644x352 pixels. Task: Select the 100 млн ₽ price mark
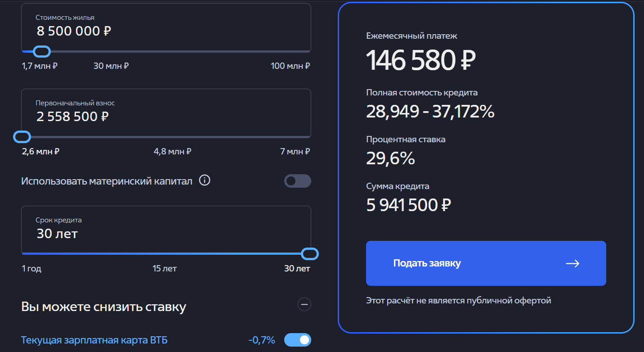(x=290, y=66)
